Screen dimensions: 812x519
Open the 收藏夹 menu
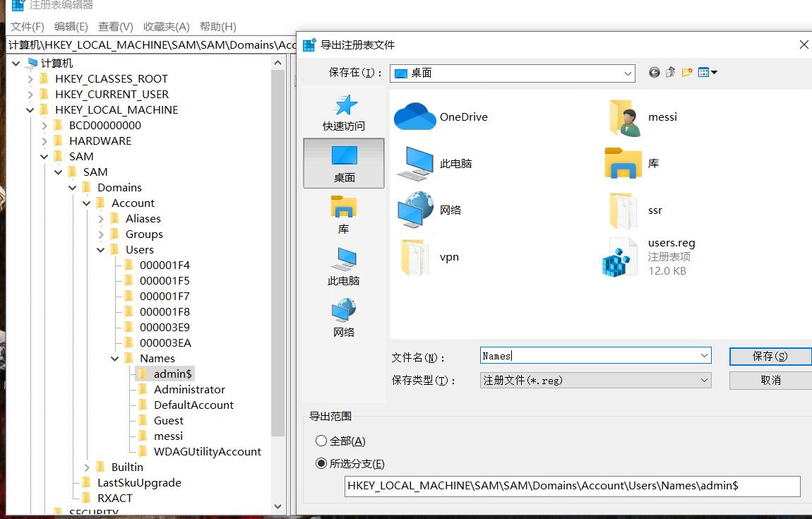[x=165, y=26]
